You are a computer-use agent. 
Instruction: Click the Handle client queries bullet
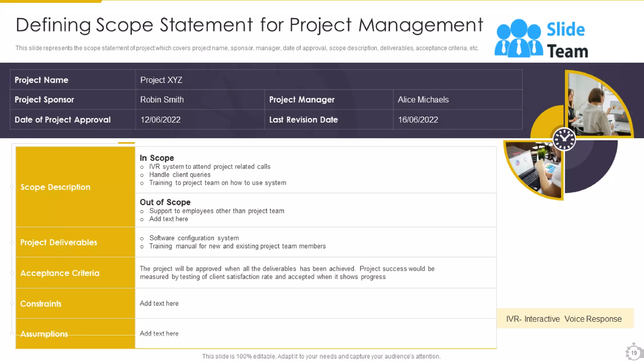point(180,175)
